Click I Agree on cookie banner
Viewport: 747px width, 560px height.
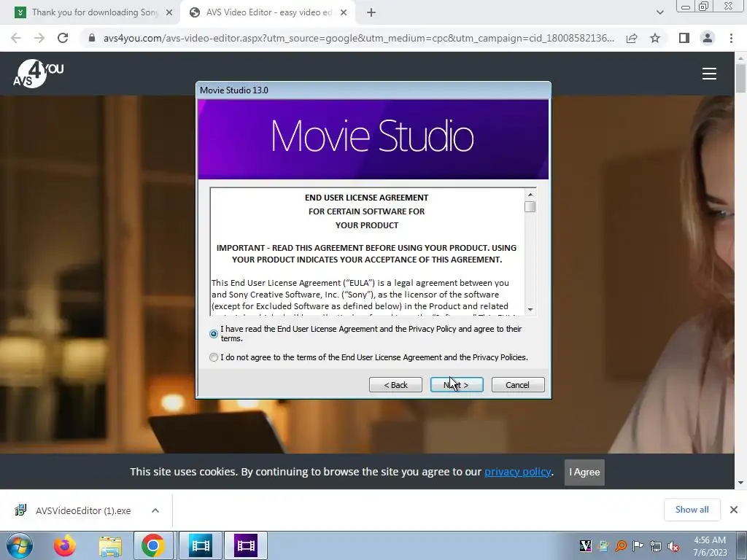tap(584, 472)
